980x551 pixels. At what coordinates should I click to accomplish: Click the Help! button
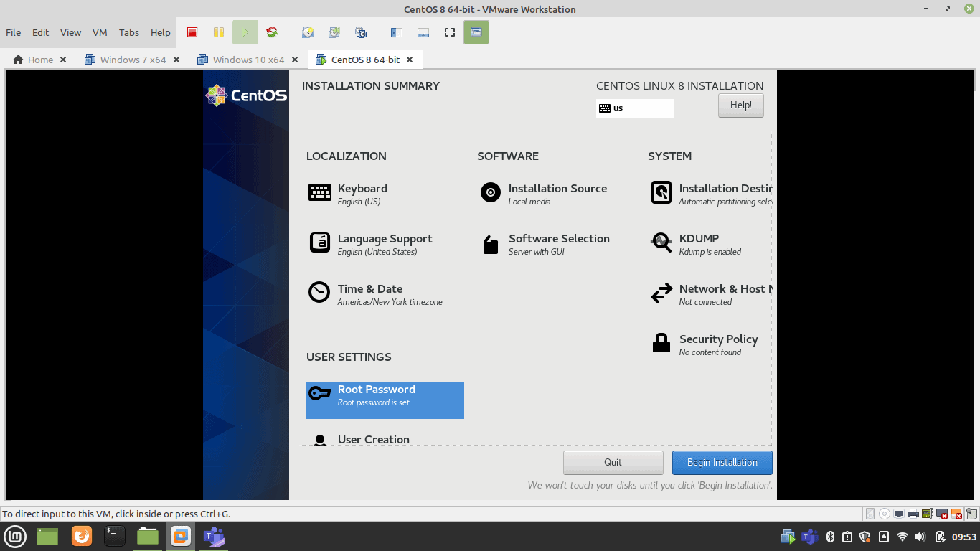click(x=741, y=105)
